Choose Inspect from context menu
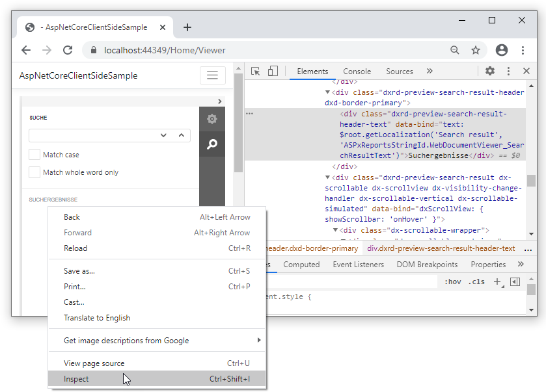 click(x=157, y=379)
